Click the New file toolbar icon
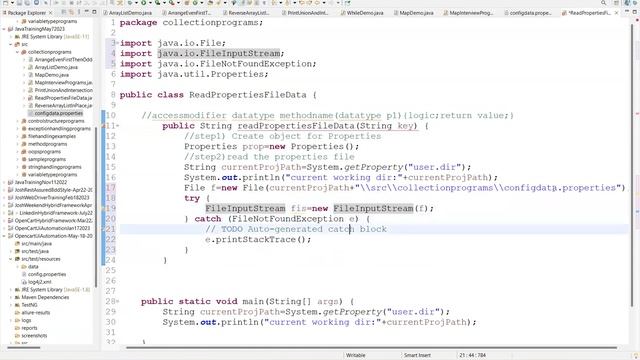Screen dimensions: 640x360 click(x=6, y=3)
